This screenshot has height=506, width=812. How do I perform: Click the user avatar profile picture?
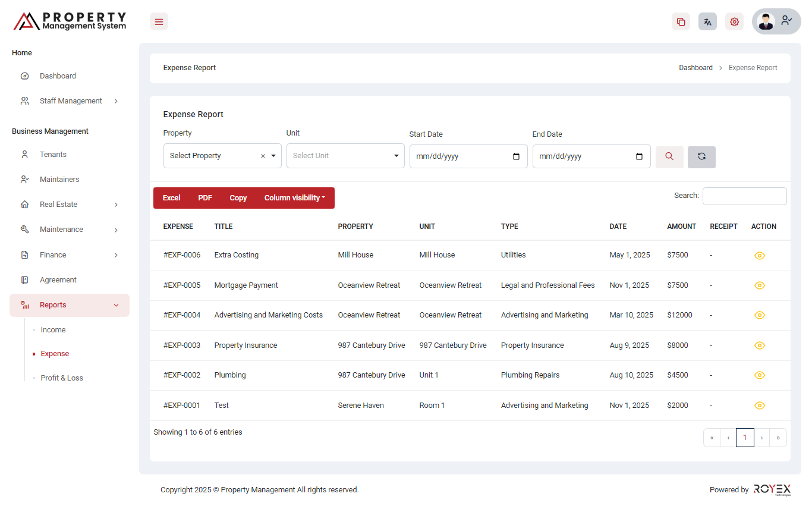766,21
